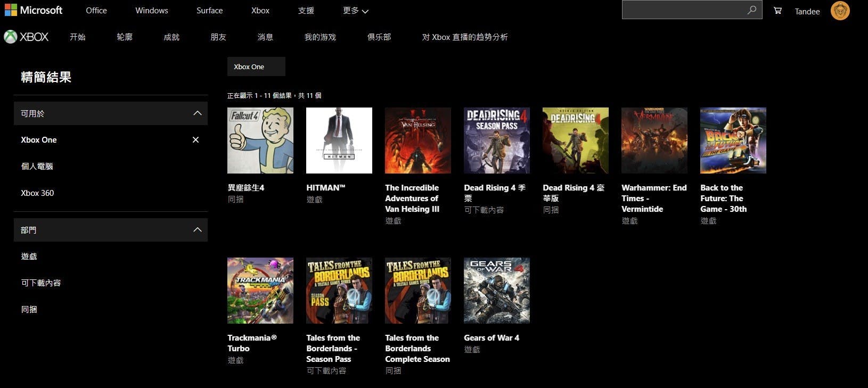Open the Warhammer Vermintide cover thumbnail
Screen dimensions: 868x388
pos(654,141)
